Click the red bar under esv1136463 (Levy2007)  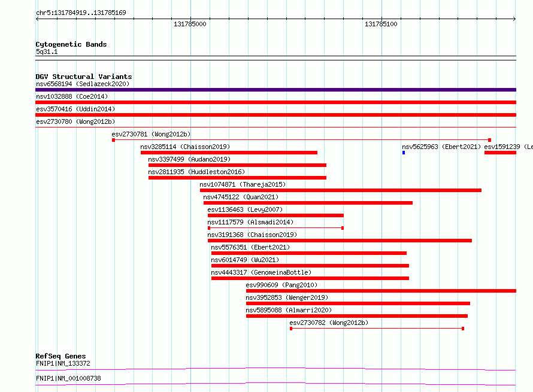[x=275, y=215]
